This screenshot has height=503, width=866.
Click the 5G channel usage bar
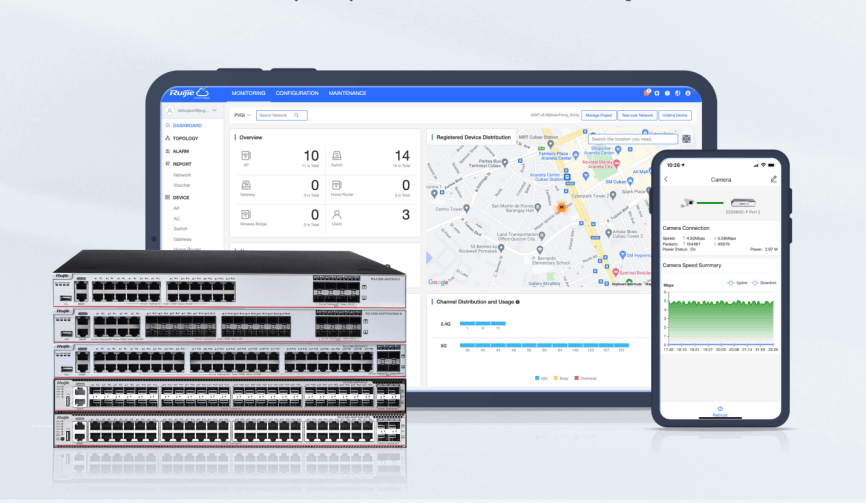tap(545, 345)
